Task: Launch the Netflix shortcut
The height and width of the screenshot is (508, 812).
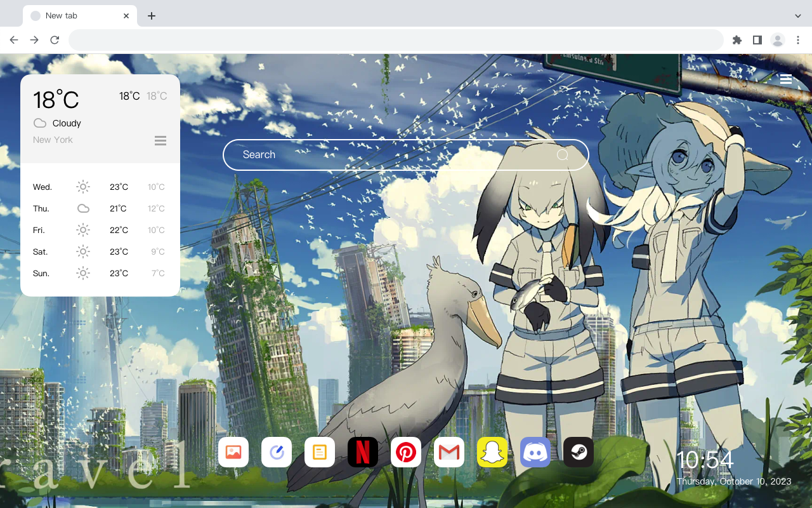Action: pos(363,452)
